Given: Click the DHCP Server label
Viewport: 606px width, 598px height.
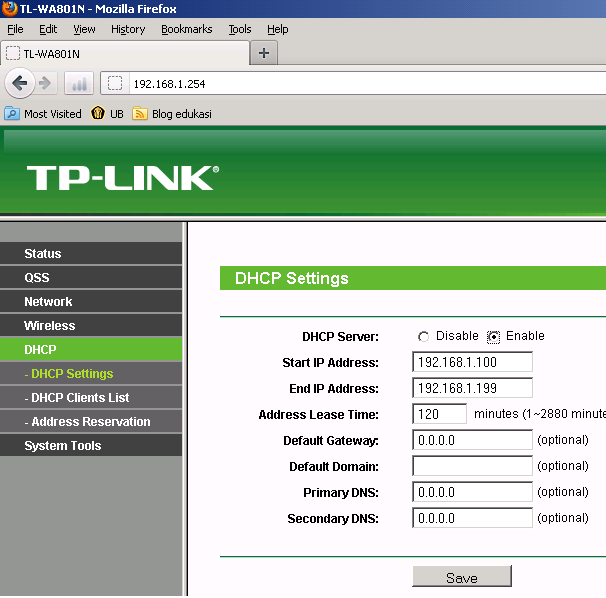Looking at the screenshot, I should tap(340, 337).
